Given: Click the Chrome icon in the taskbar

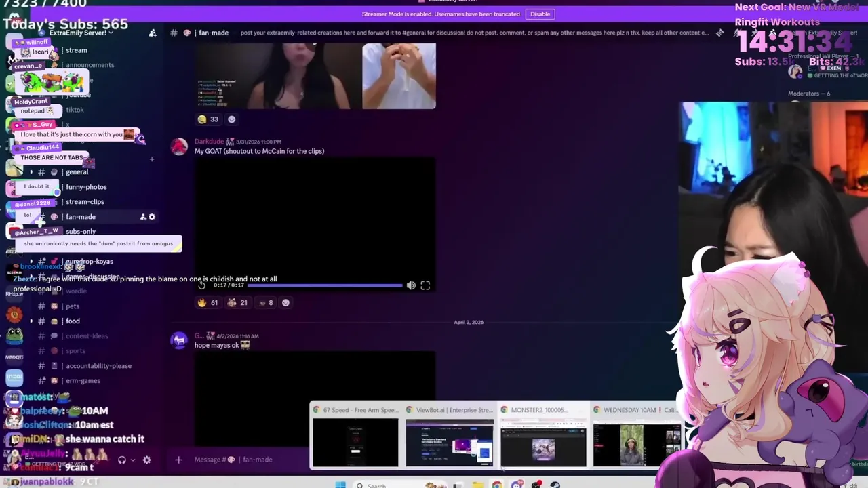Looking at the screenshot, I should coord(497,485).
